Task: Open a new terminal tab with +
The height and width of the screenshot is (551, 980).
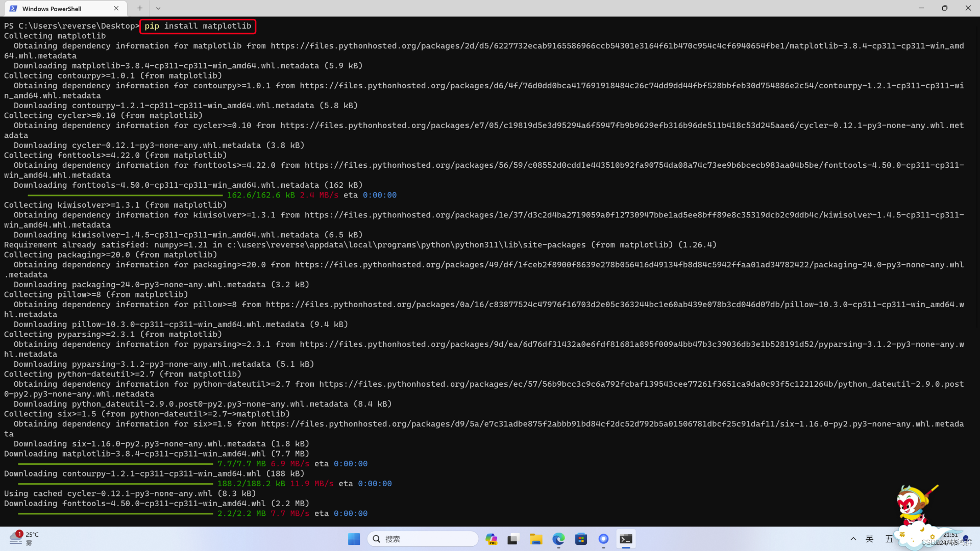Action: pos(139,8)
